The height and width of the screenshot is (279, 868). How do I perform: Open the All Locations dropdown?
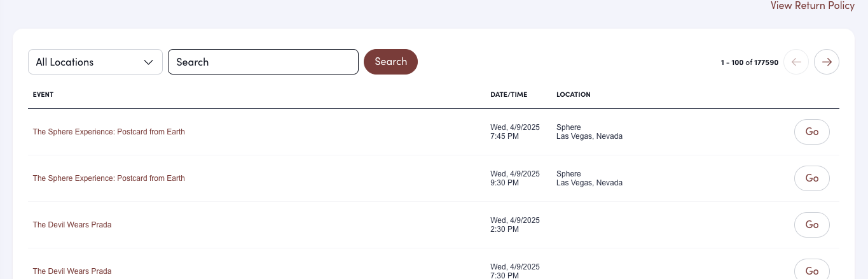[95, 62]
